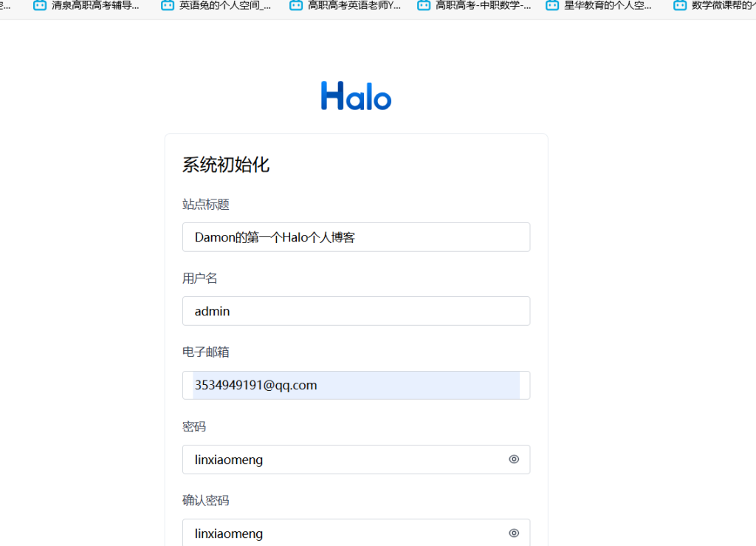Open the 清泉高职高考辅导 bookmark

pos(95,5)
